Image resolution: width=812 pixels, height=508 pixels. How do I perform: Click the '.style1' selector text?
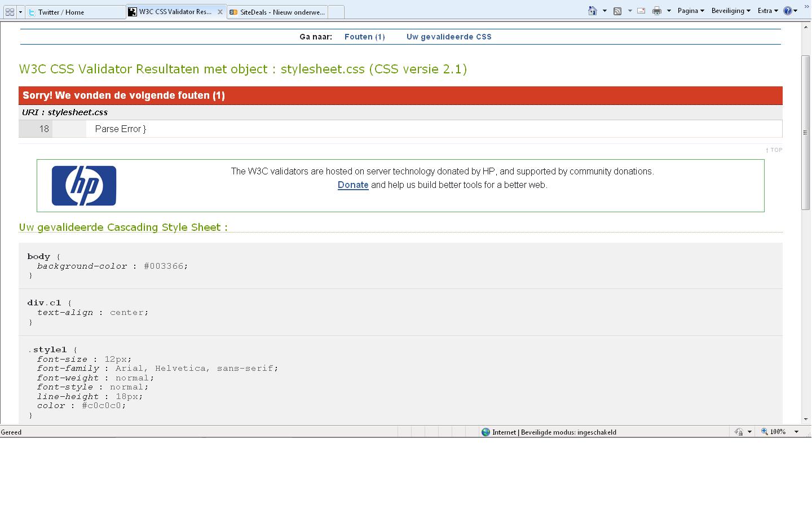pos(47,349)
